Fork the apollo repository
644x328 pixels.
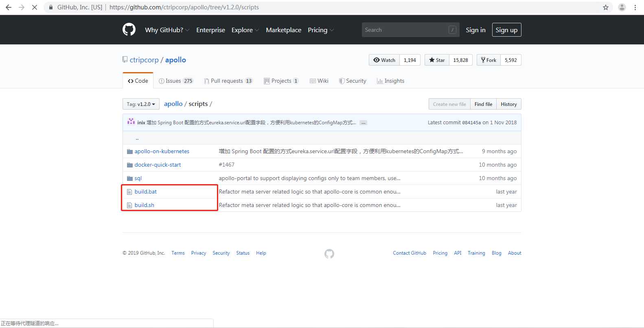coord(488,60)
